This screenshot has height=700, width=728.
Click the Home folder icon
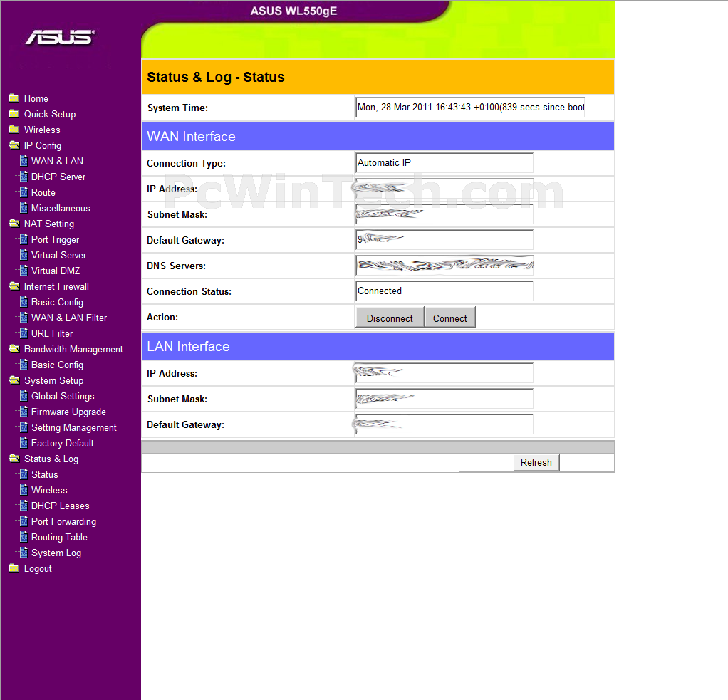click(x=14, y=98)
